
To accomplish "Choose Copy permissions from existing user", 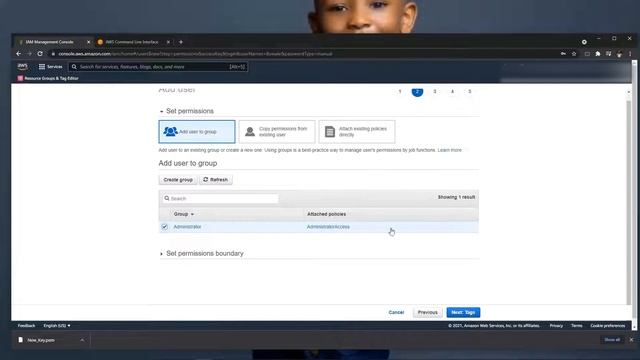I will point(277,131).
